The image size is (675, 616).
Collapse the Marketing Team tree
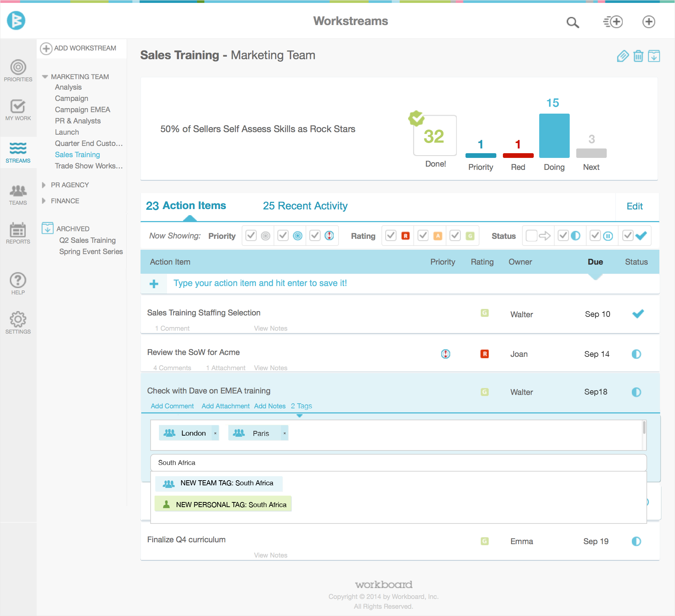click(x=45, y=77)
